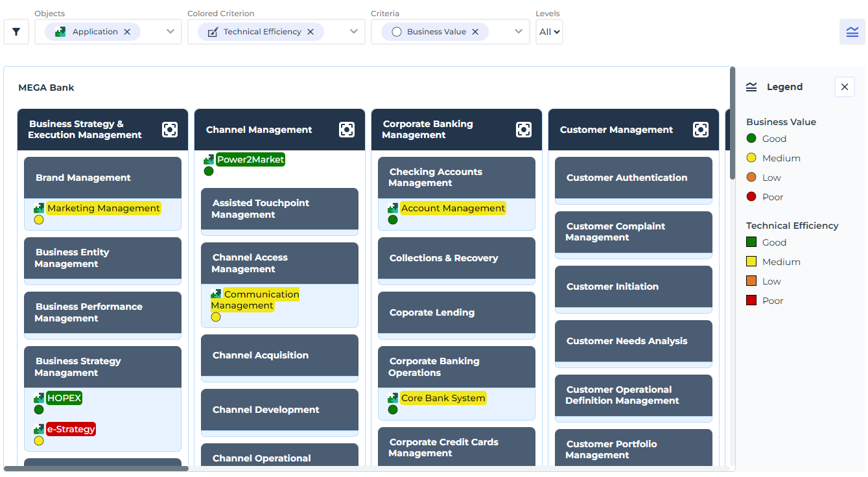This screenshot has width=868, height=477.
Task: Expand the Objects dropdown arrow
Action: click(170, 32)
